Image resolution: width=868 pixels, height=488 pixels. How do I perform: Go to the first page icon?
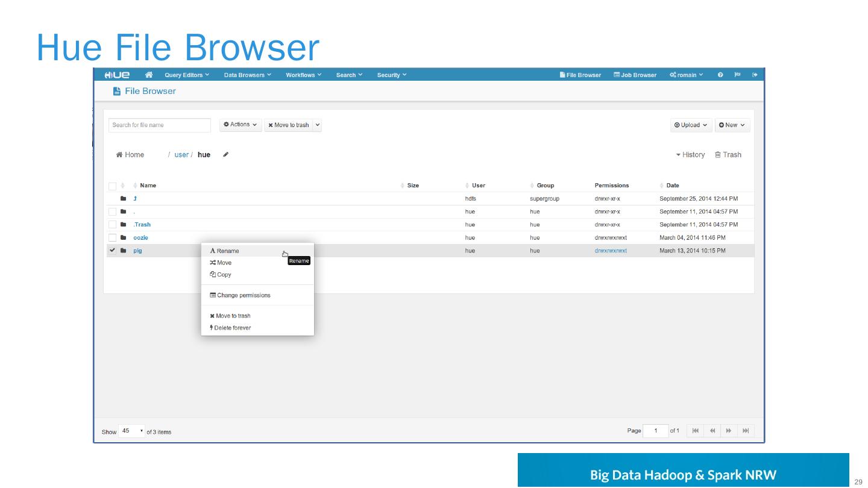[695, 431]
